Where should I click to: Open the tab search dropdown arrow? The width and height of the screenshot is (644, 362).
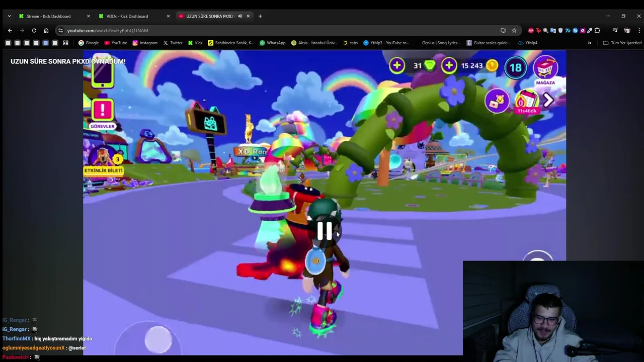9,16
